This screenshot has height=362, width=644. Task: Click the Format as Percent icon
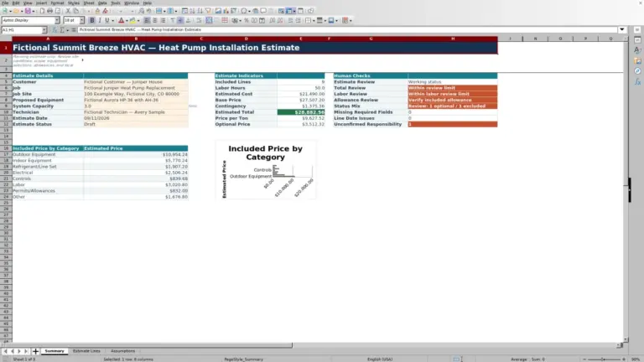(247, 20)
